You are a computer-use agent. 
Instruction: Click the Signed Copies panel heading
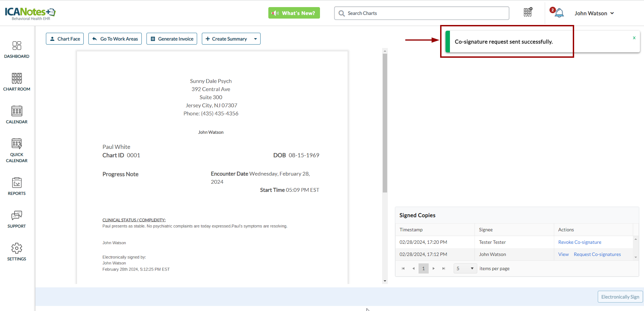coord(417,215)
